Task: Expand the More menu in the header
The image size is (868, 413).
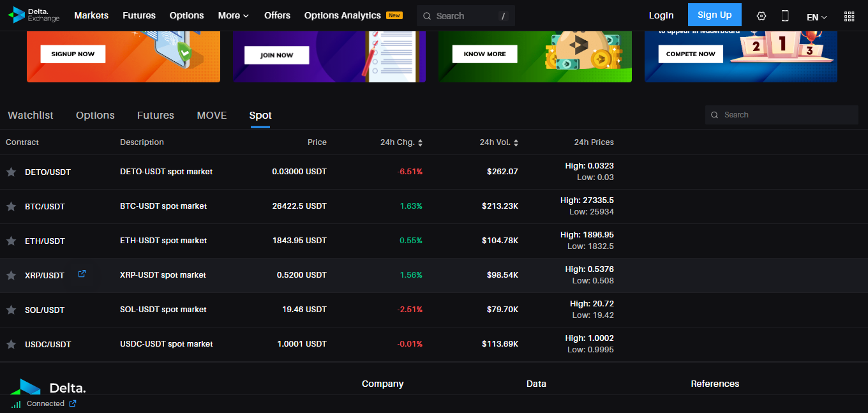Action: [x=233, y=15]
